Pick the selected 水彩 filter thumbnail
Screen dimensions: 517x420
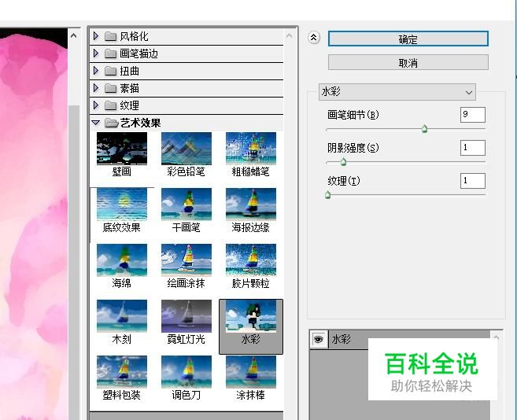(251, 316)
